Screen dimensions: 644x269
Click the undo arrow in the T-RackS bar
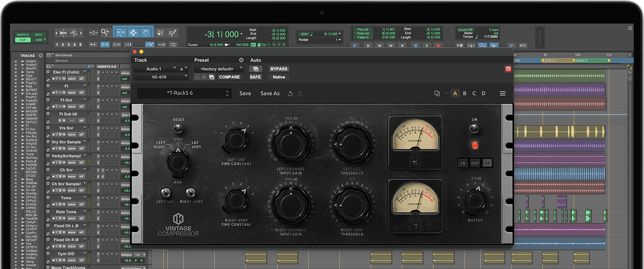pos(291,93)
